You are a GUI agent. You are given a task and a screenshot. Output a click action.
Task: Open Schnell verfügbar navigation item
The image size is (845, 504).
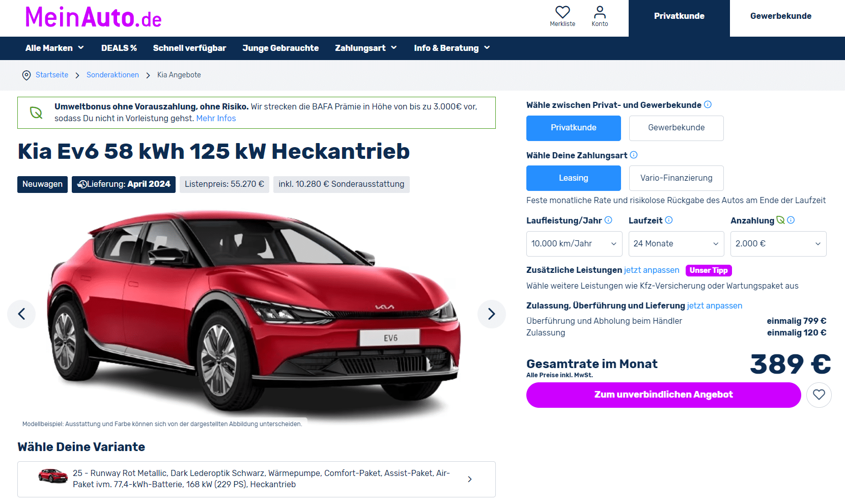coord(189,48)
